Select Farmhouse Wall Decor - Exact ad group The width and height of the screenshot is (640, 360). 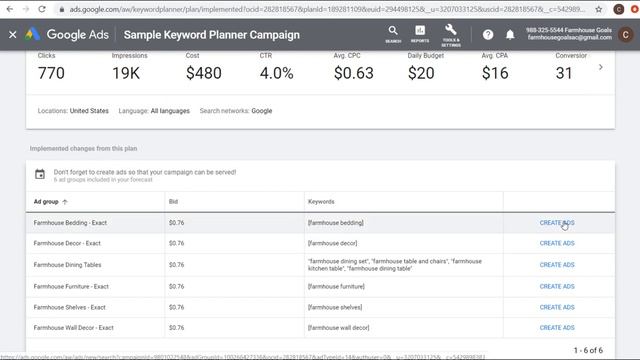[x=73, y=328]
